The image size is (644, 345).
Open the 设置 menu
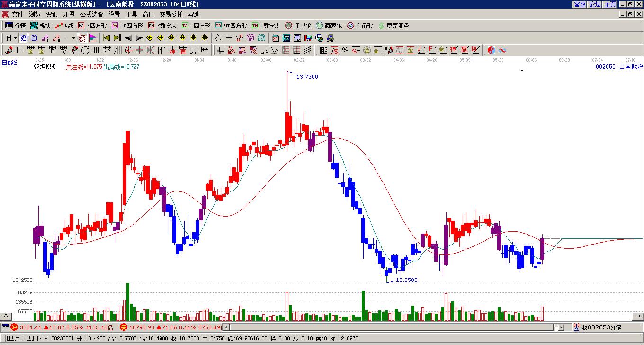pos(114,15)
